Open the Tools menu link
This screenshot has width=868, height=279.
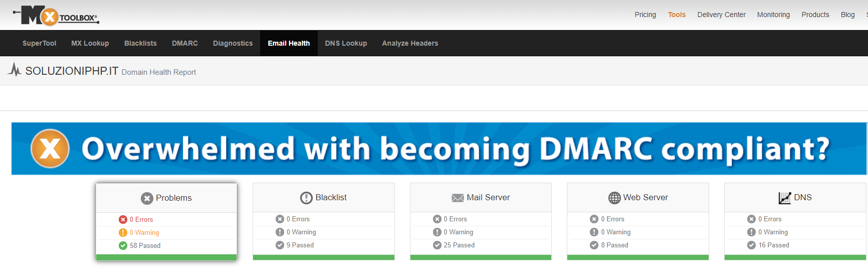click(x=677, y=15)
